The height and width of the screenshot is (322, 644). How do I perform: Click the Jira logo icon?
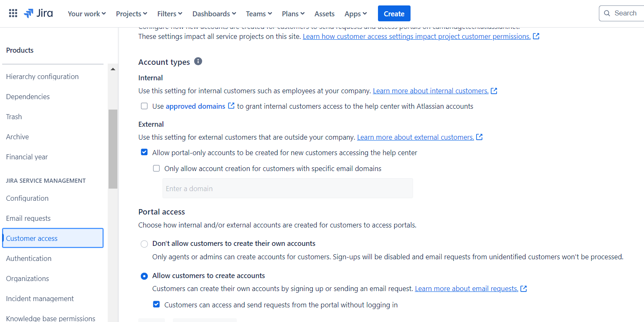click(28, 13)
